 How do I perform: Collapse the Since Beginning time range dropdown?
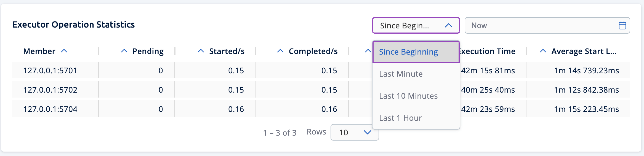tap(448, 26)
